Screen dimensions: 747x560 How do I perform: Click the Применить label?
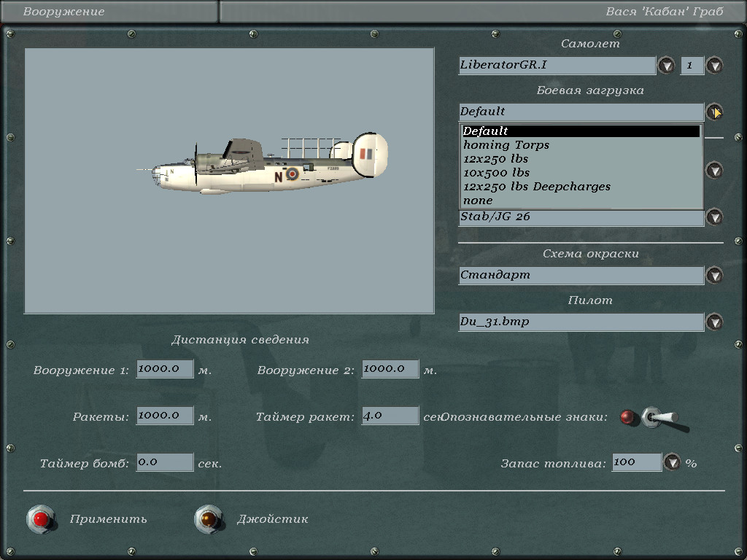pos(108,519)
